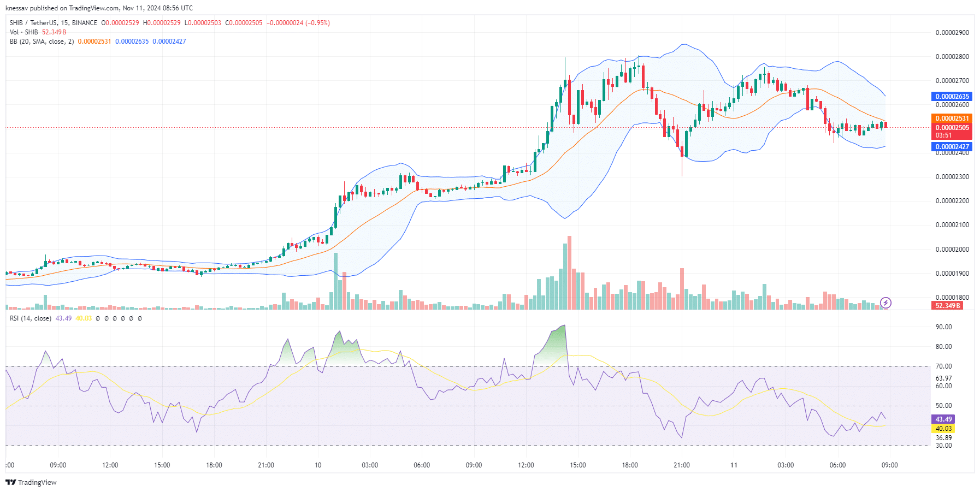Click the 0.00002100 price axis label
This screenshot has height=492, width=980.
point(952,225)
